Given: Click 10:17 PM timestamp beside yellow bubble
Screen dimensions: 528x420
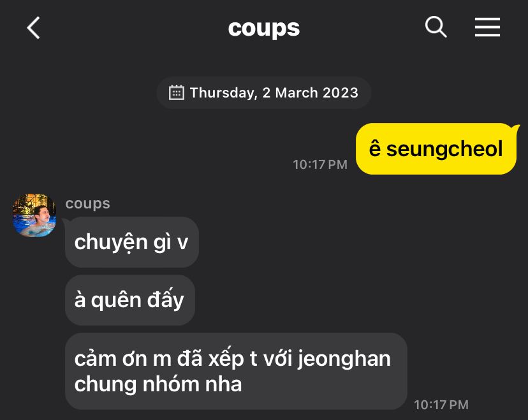Looking at the screenshot, I should click(x=320, y=164).
